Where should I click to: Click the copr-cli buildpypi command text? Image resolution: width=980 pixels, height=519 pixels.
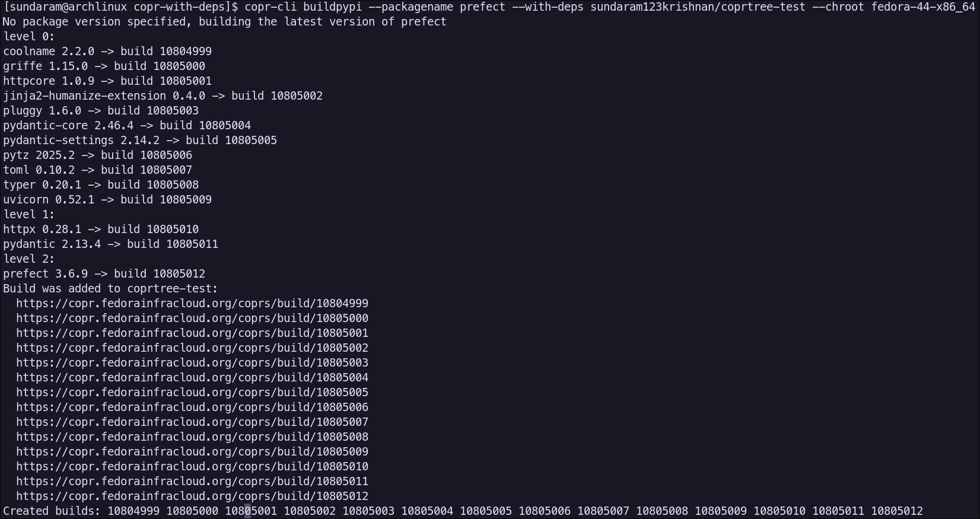(610, 7)
